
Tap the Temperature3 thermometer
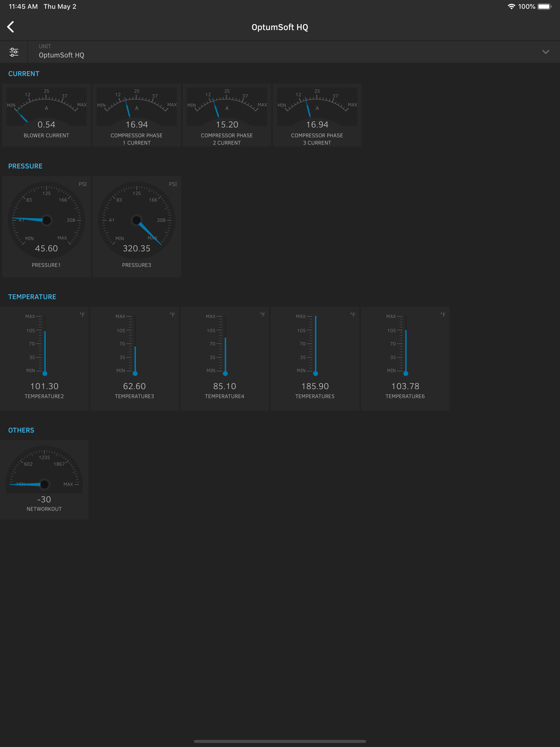click(x=135, y=359)
